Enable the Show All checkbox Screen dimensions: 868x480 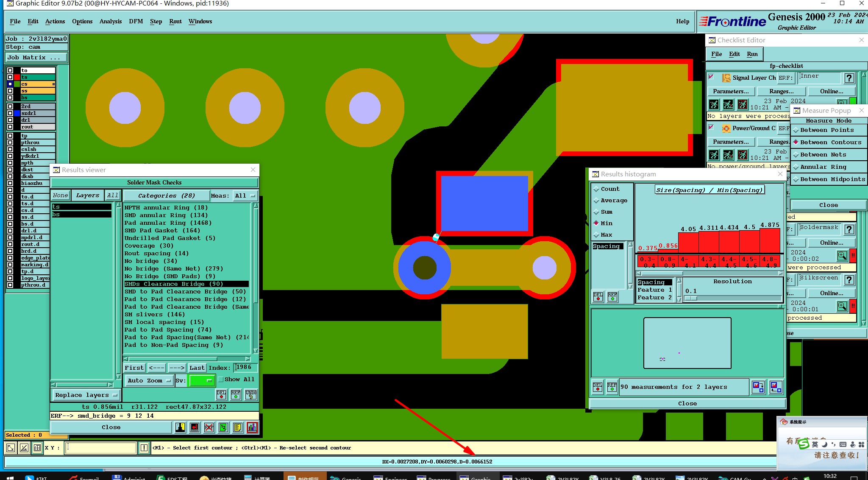221,380
